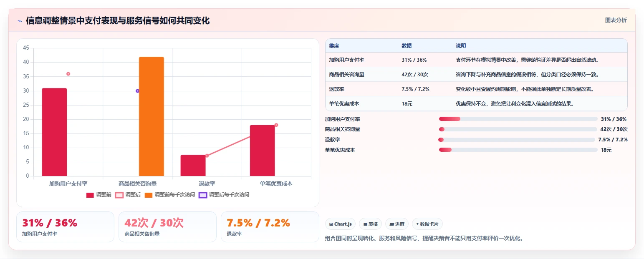Click the red 单笔优惠成本 bar

(263, 151)
